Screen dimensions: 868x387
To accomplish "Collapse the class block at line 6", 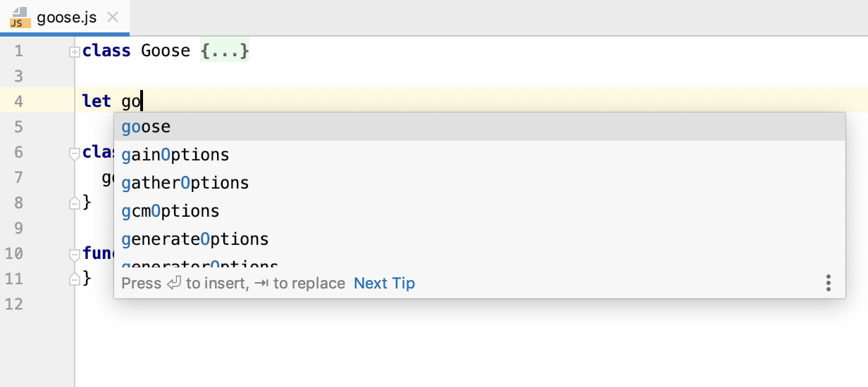I will coord(74,153).
